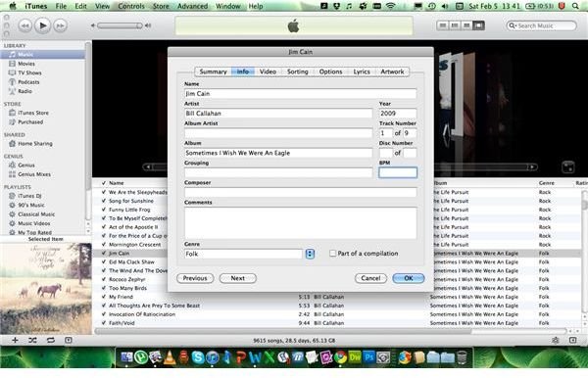Switch to album list view button
Image resolution: width=588 pixels, height=378 pixels.
coord(455,25)
